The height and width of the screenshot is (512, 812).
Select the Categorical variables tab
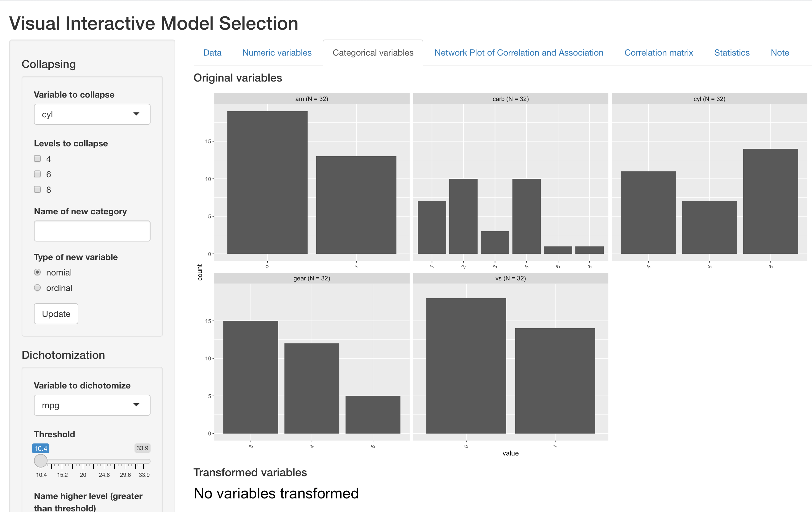[x=373, y=53]
